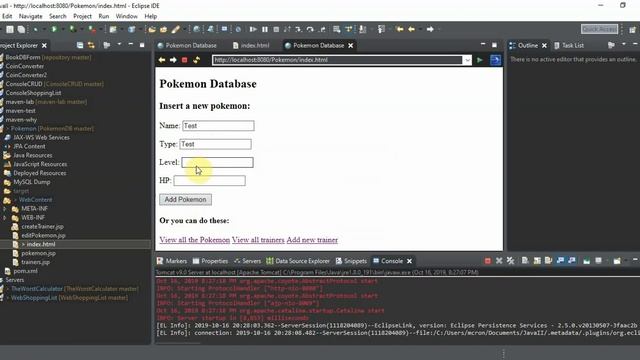Screen dimensions: 640x360
Task: Go forward in the internal web browser
Action: pos(173,60)
